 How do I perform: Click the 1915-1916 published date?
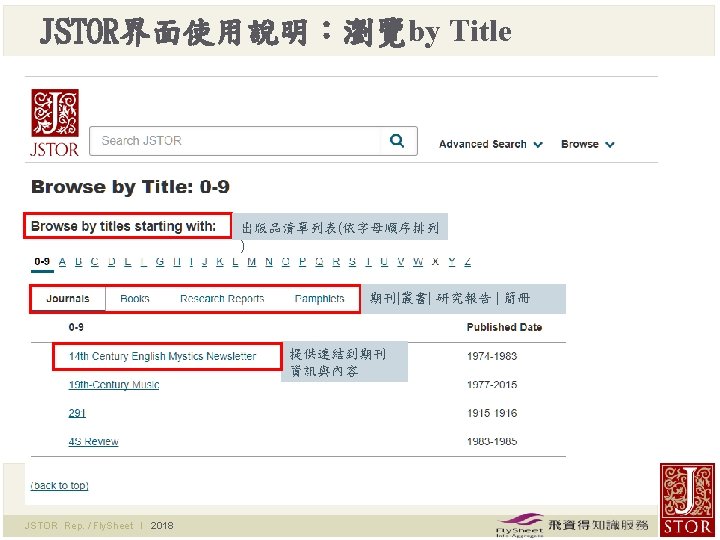(x=492, y=413)
